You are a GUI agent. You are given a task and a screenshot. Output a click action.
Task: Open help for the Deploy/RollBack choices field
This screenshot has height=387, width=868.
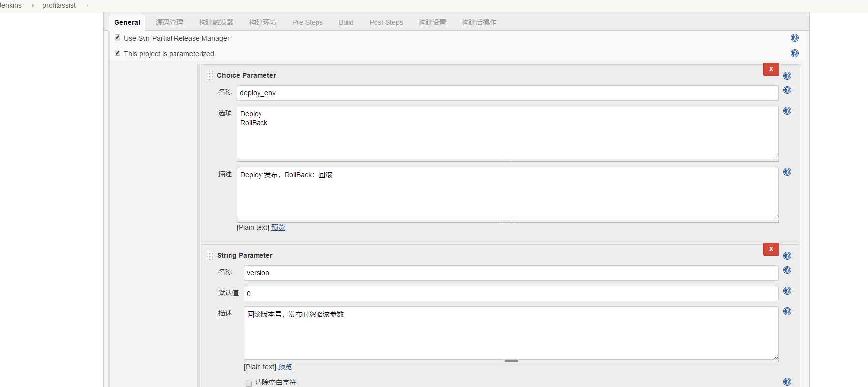tap(787, 111)
